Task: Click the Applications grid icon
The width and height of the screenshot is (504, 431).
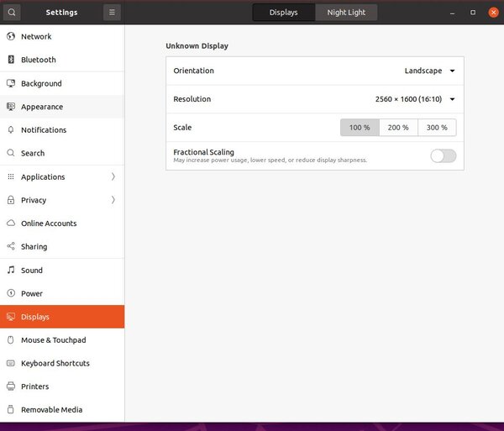Action: 11,176
